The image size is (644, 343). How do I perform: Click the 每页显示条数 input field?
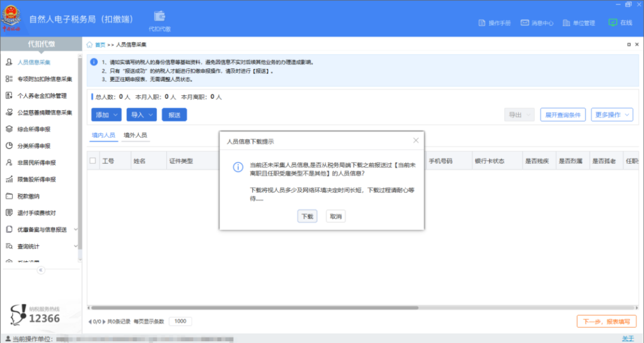tap(179, 322)
